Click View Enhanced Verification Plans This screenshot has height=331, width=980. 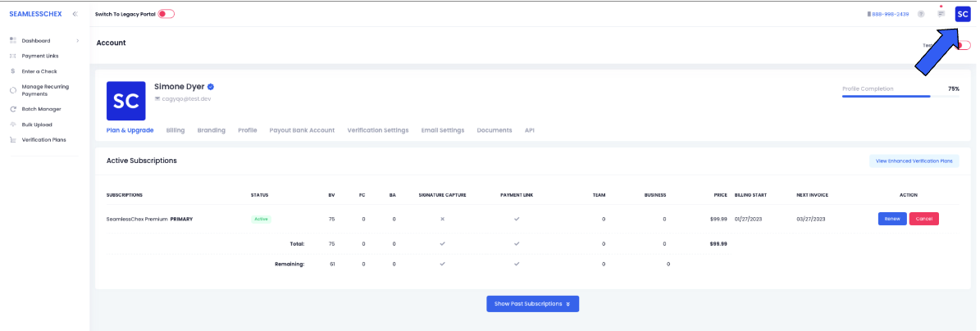pyautogui.click(x=914, y=161)
